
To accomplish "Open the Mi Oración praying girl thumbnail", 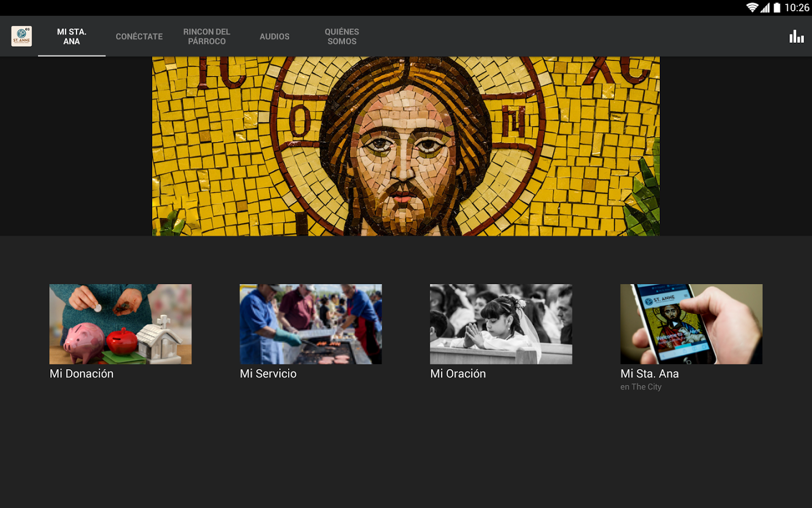I will coord(501,324).
